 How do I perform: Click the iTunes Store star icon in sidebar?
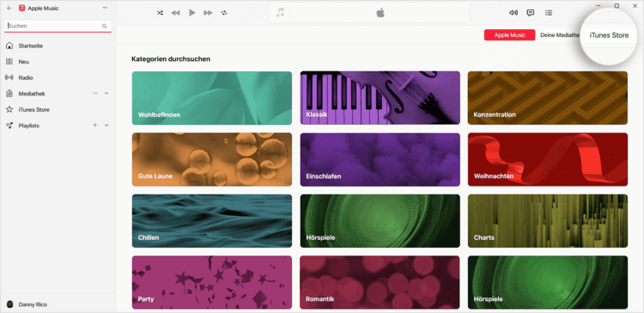coord(9,109)
